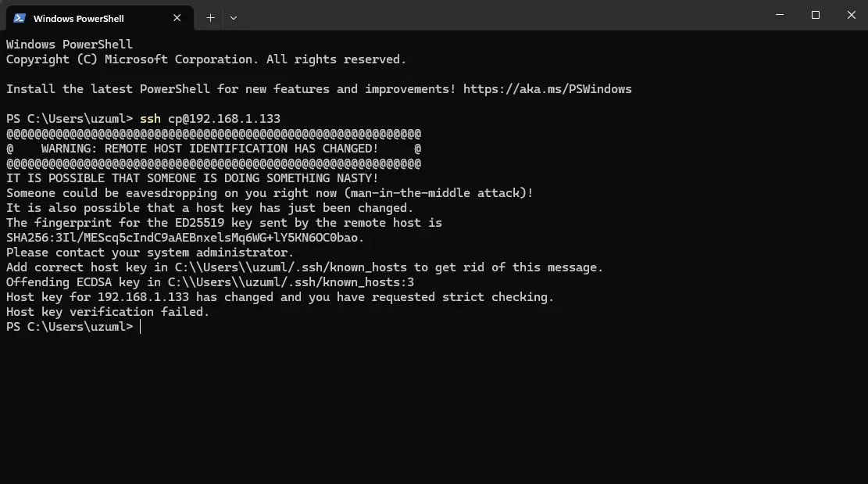Click the ssh command text

[150, 119]
